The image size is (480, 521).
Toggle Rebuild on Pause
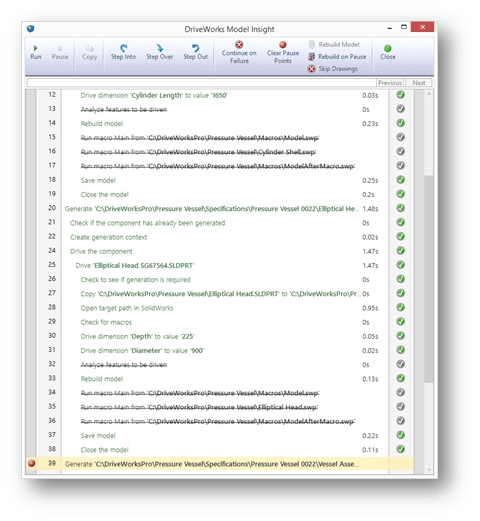coord(337,57)
